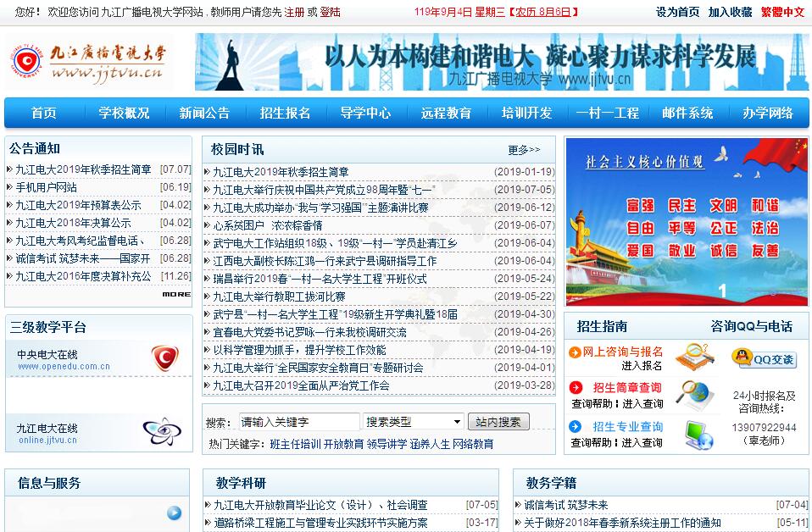Click the 注册 link at top

coord(294,12)
